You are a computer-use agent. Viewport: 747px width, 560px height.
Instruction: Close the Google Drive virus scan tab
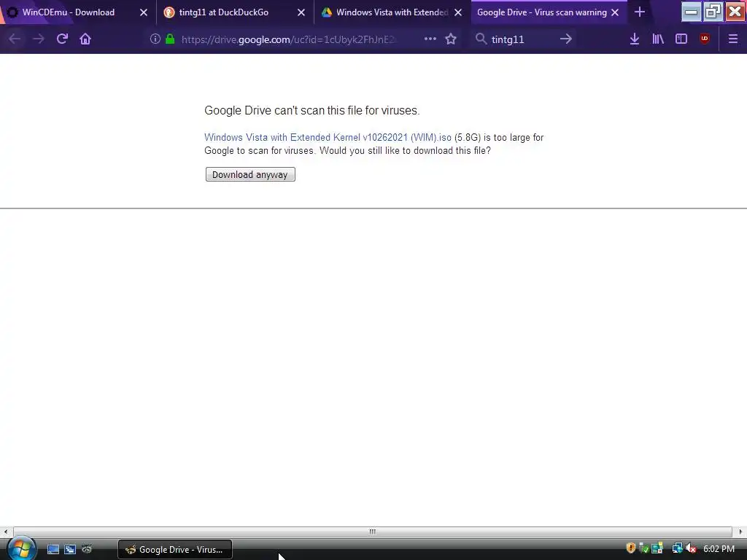coord(615,12)
